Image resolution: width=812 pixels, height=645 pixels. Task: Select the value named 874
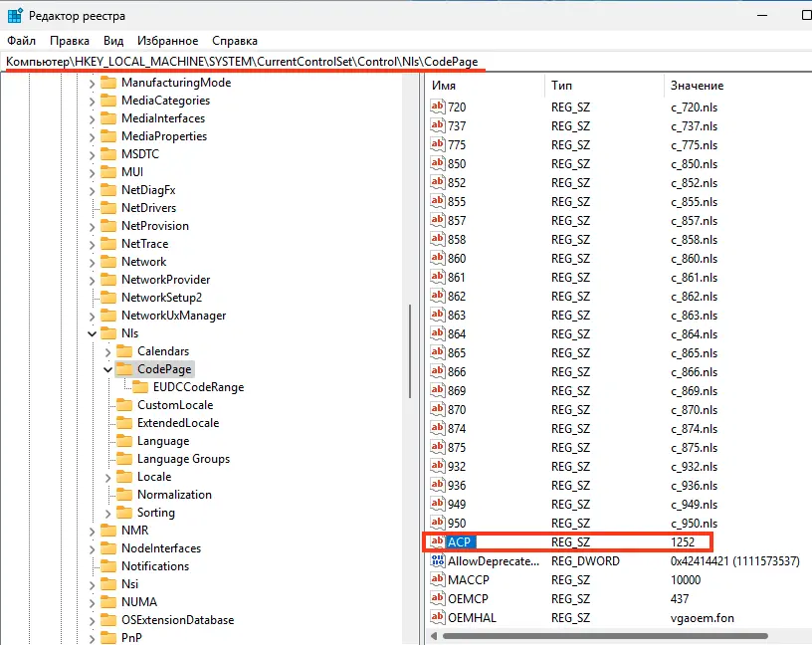pos(457,428)
